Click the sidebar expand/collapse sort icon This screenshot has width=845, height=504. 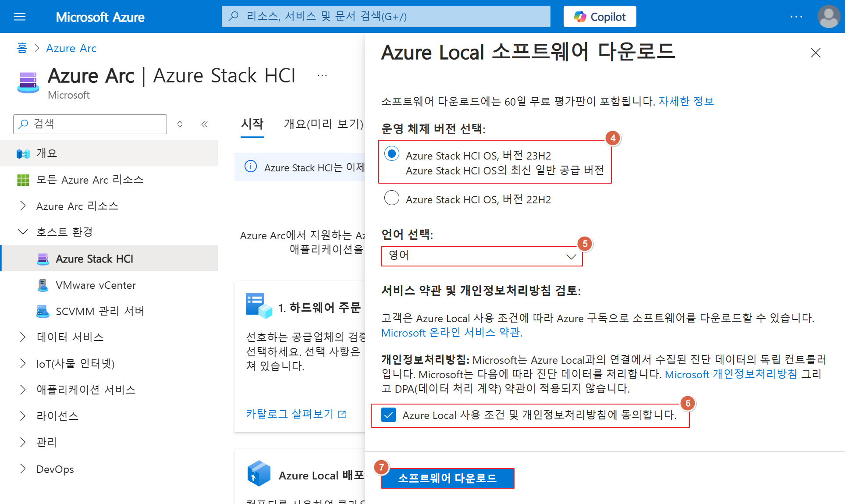[180, 124]
